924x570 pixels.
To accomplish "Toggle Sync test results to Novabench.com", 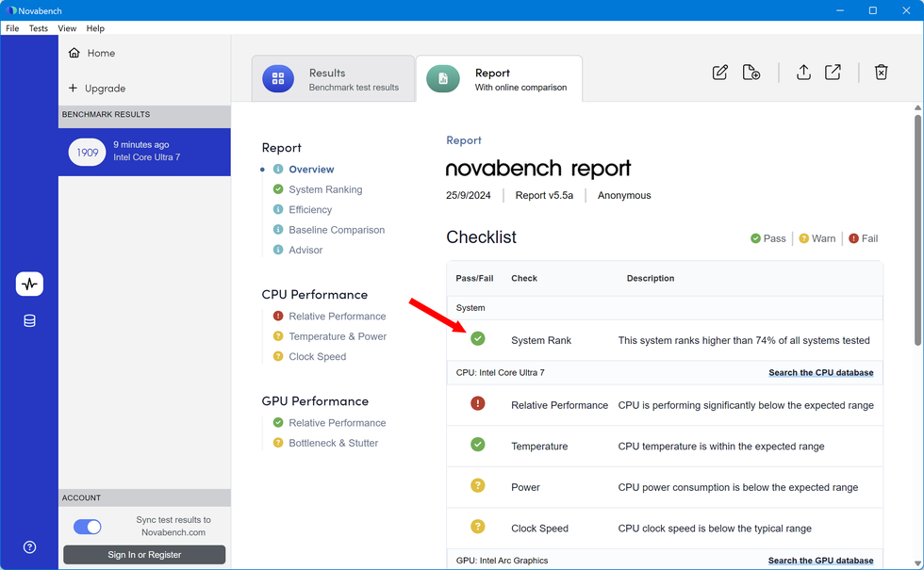I will tap(88, 527).
